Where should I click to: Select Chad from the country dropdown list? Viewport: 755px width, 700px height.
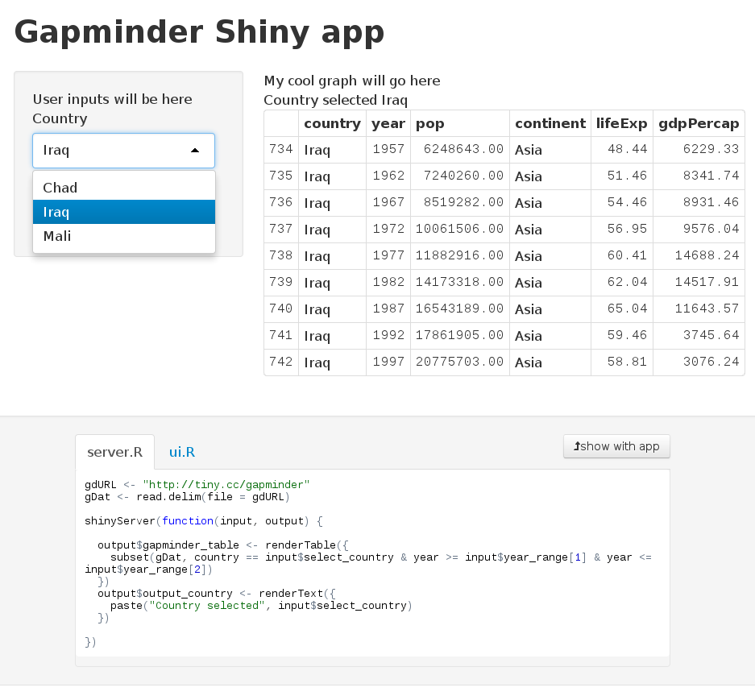click(x=60, y=187)
